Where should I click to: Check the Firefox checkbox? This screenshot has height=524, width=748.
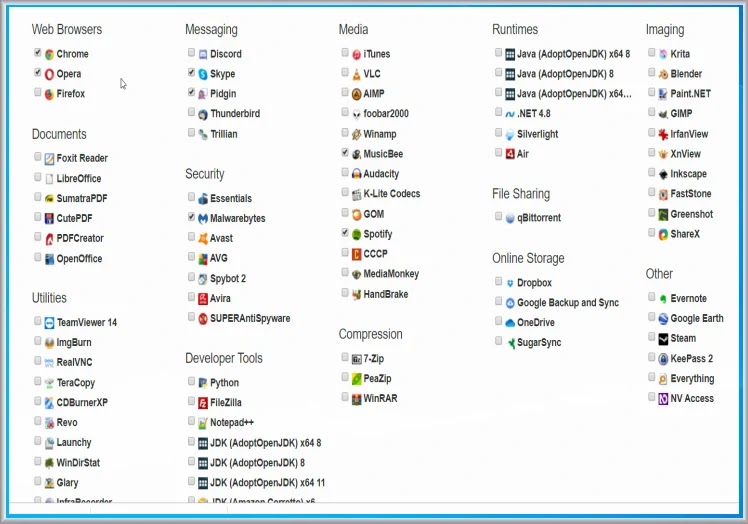[x=37, y=92]
